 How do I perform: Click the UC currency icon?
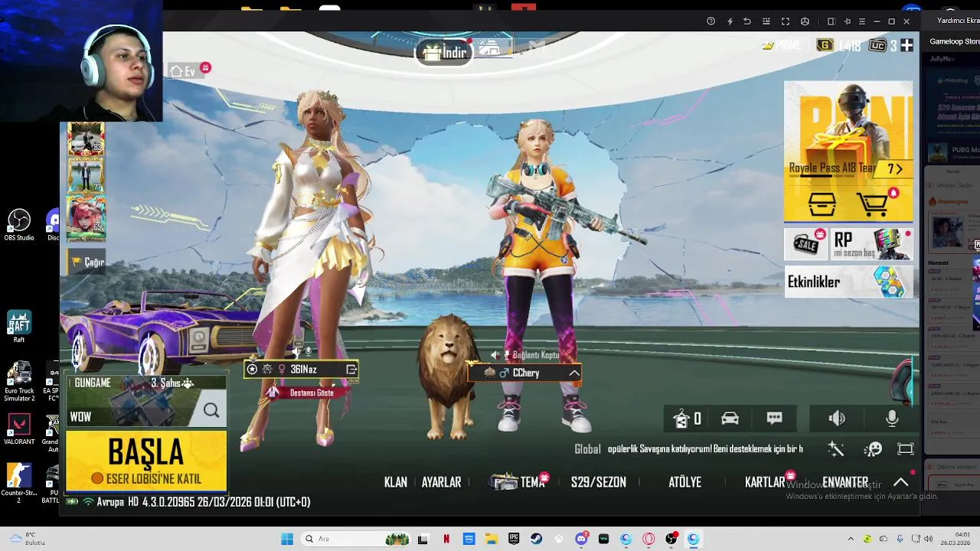(877, 46)
